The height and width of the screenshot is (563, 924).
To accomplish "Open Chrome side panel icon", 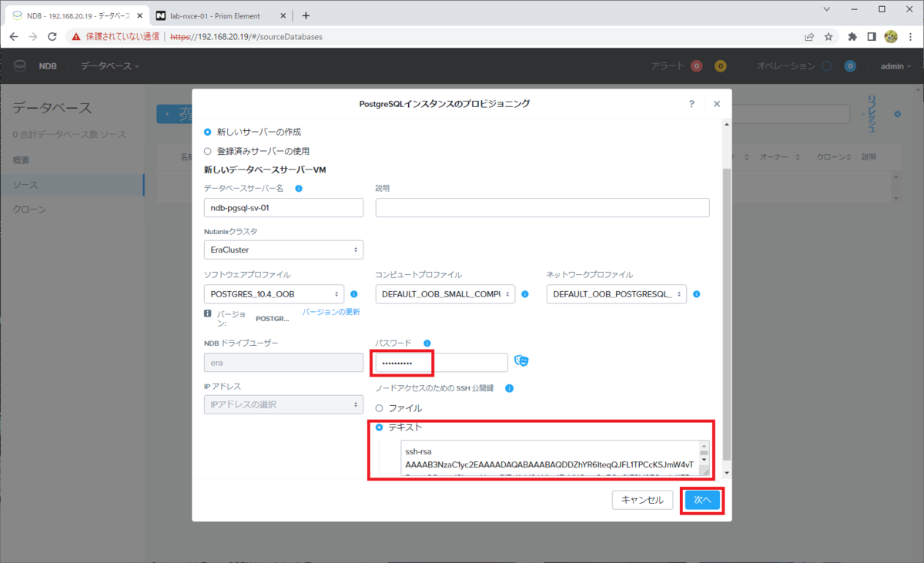I will (x=872, y=36).
